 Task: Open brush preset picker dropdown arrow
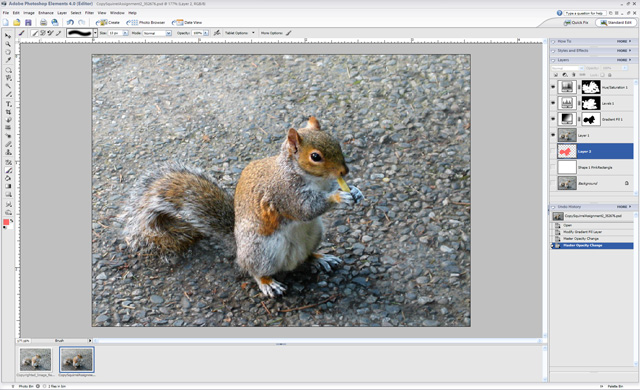(x=95, y=33)
